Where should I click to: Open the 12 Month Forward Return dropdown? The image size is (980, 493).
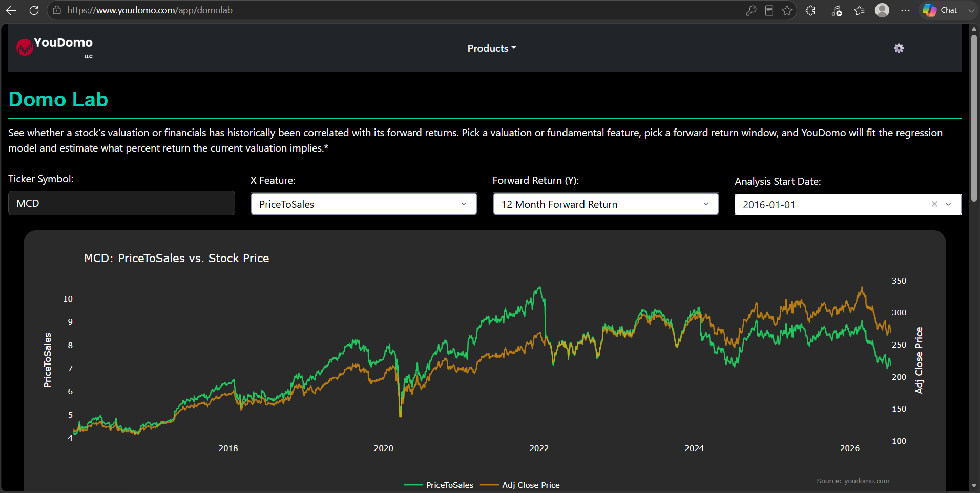coord(606,204)
